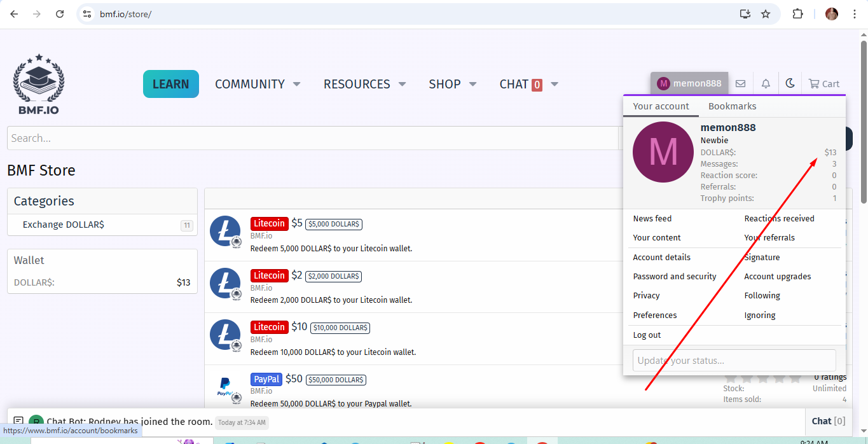868x444 pixels.
Task: Collapse the memon888 account menu button
Action: tap(689, 83)
